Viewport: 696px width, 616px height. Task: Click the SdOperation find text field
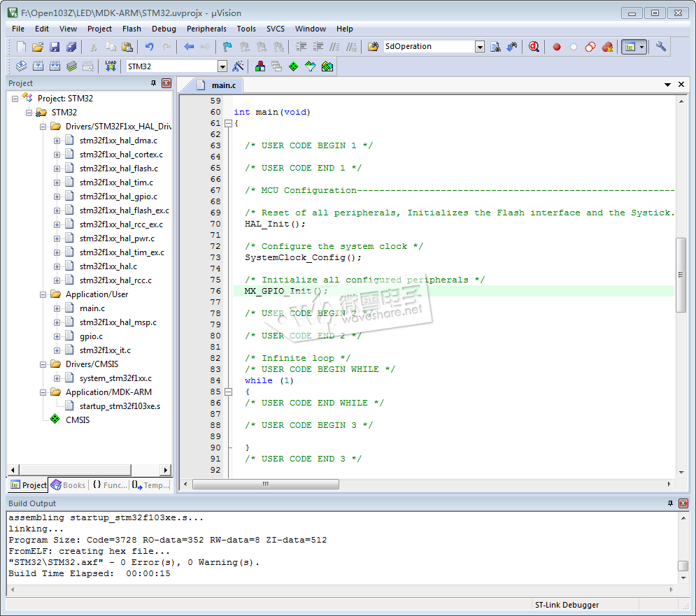[x=428, y=47]
